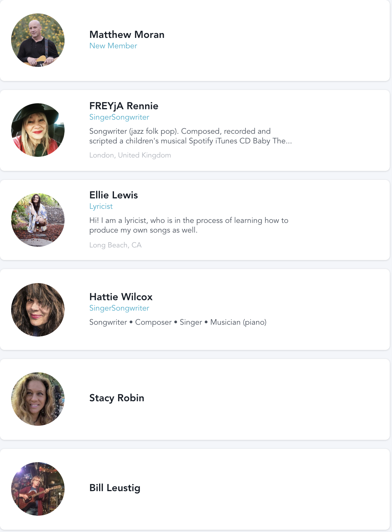Open the Bill Leustig name link
Viewport: 392px width, 532px height.
tap(115, 488)
